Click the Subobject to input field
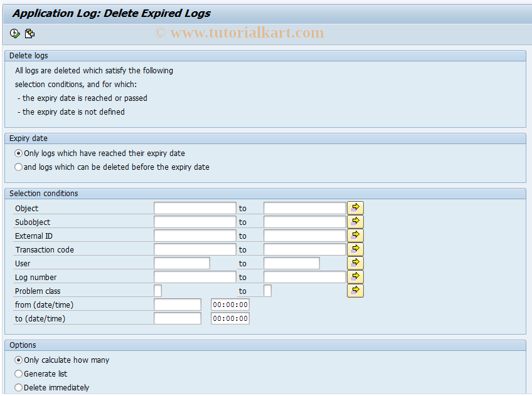Screen dimensions: 532x396 point(303,221)
